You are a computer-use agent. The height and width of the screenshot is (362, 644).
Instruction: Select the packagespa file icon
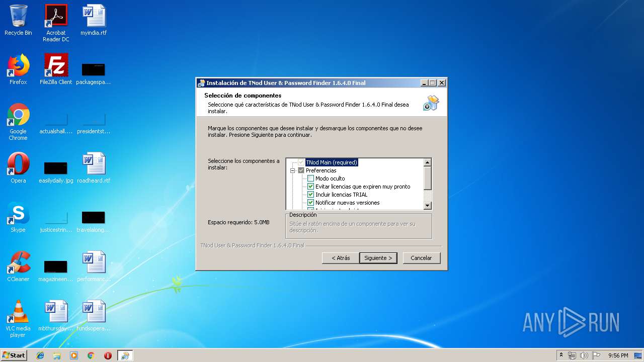(94, 73)
